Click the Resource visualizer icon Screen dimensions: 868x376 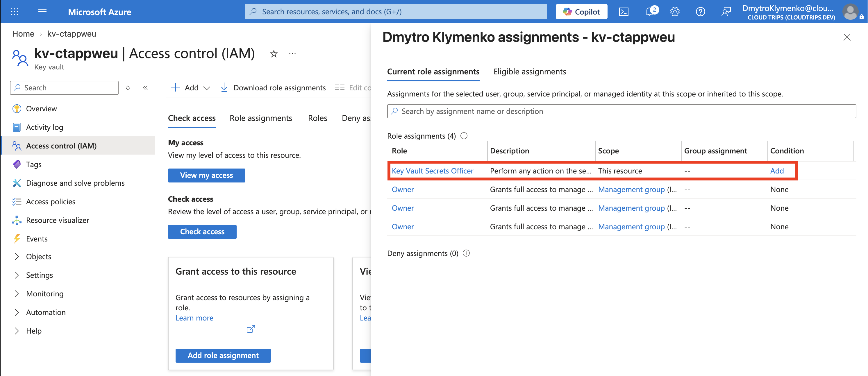(x=17, y=220)
